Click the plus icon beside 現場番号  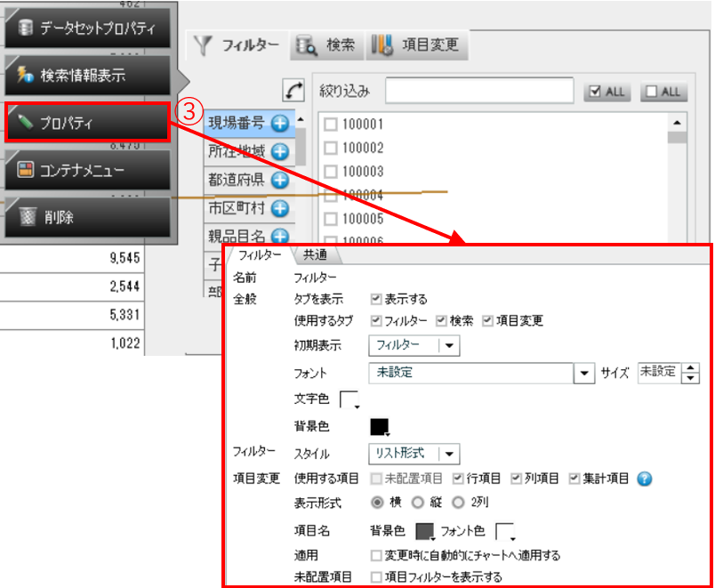pyautogui.click(x=280, y=124)
